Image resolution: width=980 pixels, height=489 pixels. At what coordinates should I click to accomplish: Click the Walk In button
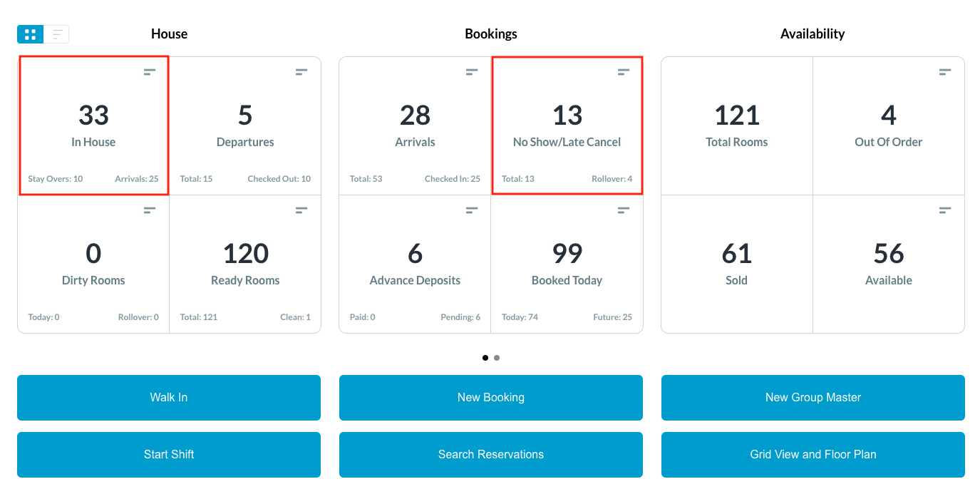tap(169, 398)
